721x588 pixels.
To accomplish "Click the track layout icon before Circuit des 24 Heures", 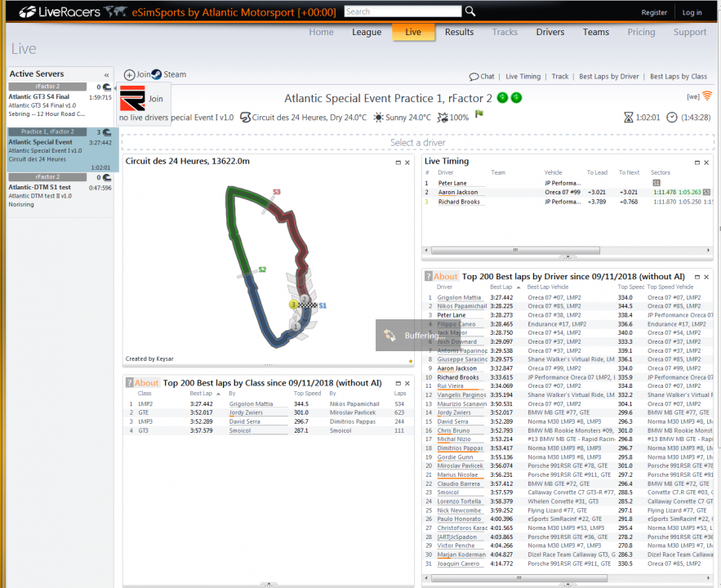I will pyautogui.click(x=246, y=118).
